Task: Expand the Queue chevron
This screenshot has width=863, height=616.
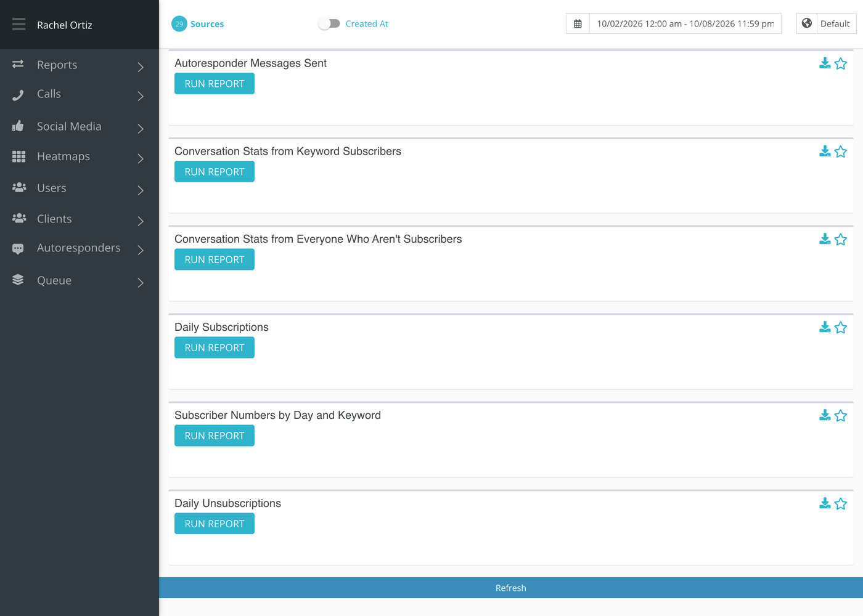Action: pyautogui.click(x=141, y=282)
